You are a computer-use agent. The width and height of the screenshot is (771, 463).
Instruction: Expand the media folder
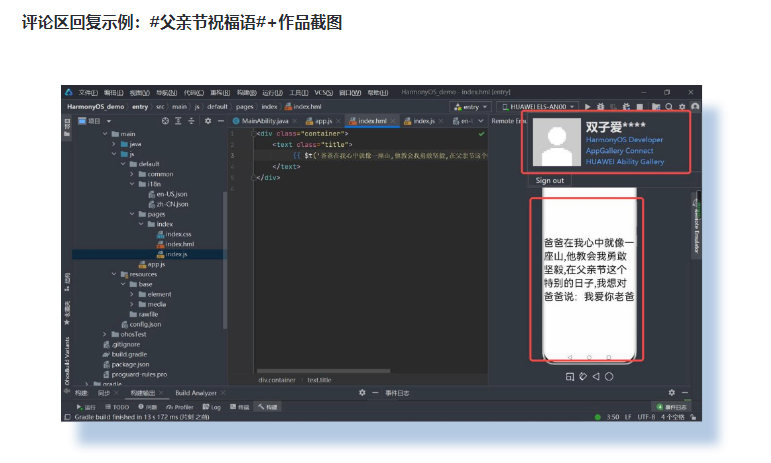pyautogui.click(x=132, y=304)
